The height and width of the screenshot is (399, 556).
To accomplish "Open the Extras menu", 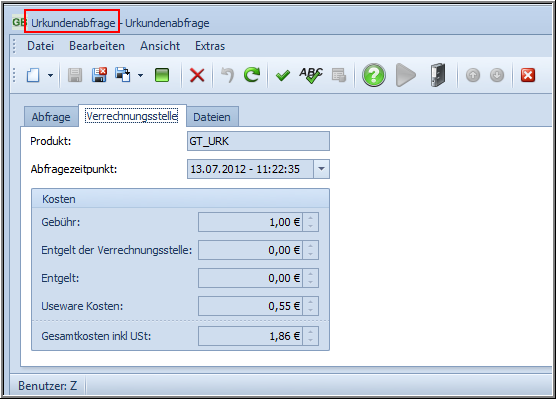I will click(x=210, y=46).
